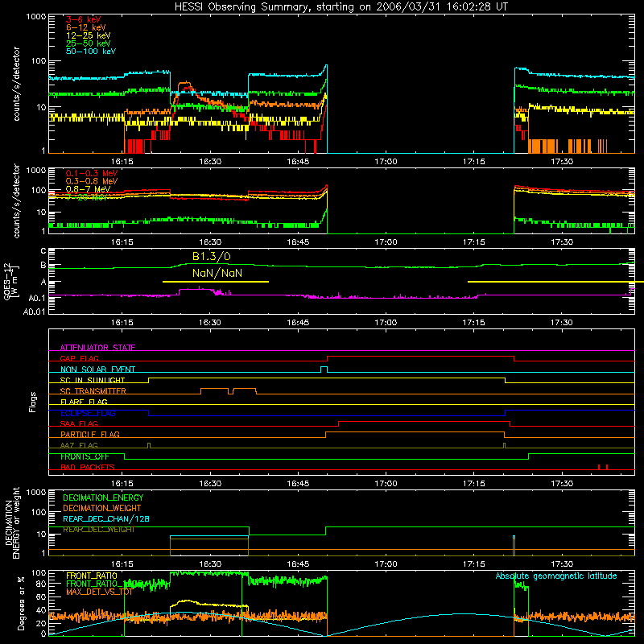Click the 0.3-0.8 MeV legend label
The width and height of the screenshot is (644, 644).
click(x=92, y=181)
